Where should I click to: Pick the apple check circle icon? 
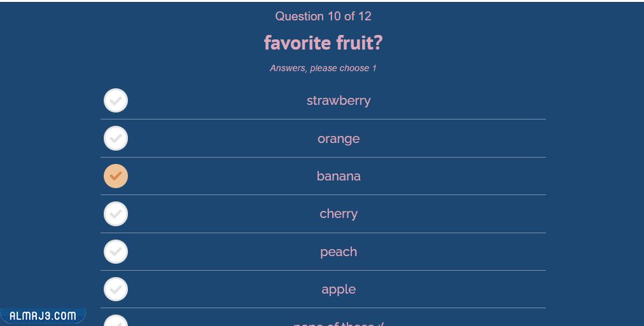[x=116, y=289]
